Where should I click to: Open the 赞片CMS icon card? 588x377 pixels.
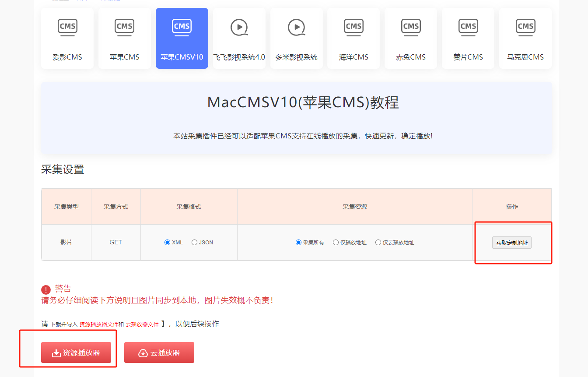[x=468, y=39]
